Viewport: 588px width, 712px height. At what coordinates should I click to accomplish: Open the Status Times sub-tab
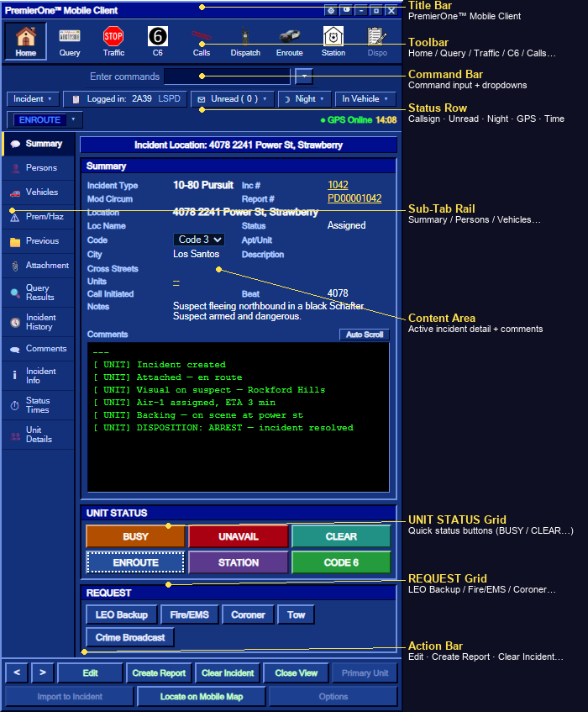click(38, 405)
